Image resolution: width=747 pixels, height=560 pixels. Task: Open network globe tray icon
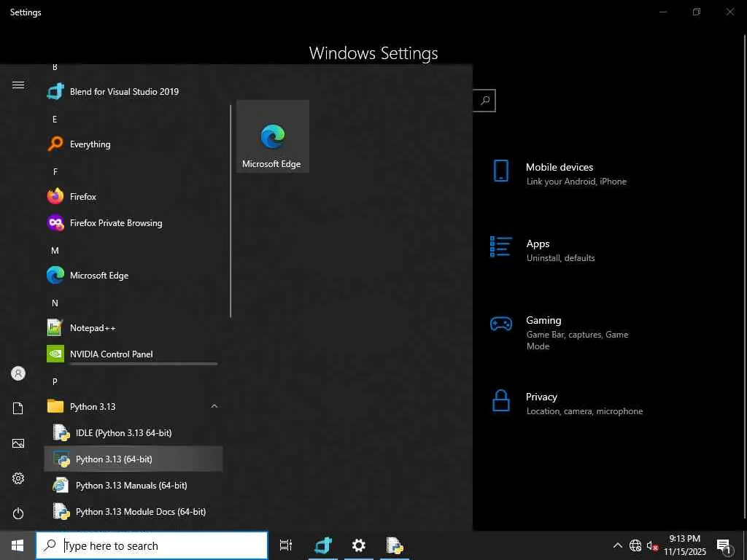635,545
